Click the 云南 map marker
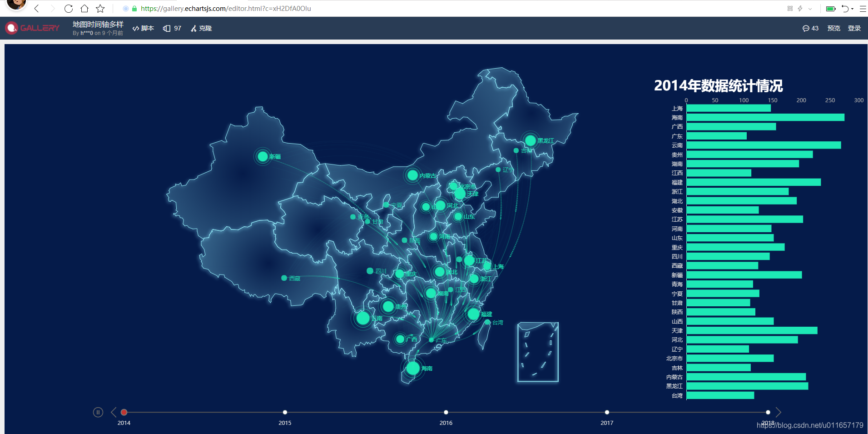This screenshot has height=434, width=868. coord(363,318)
